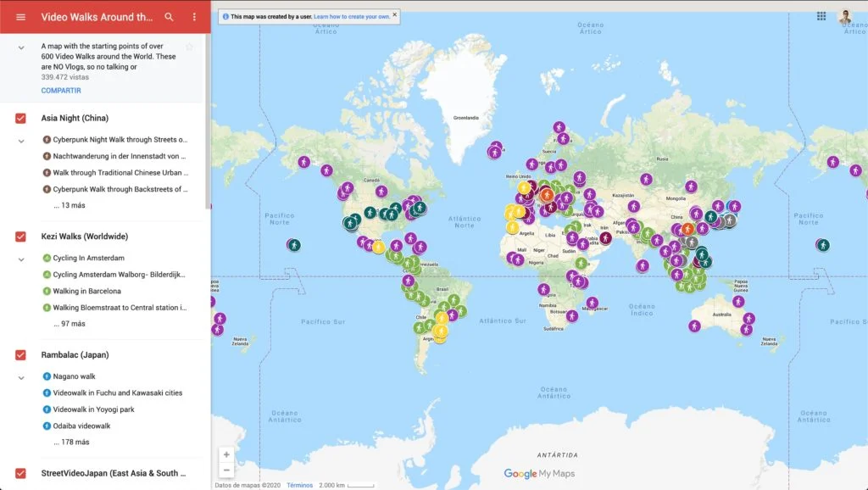The width and height of the screenshot is (868, 490).
Task: Click the dark red pin in Arabian Peninsula
Action: pos(605,237)
